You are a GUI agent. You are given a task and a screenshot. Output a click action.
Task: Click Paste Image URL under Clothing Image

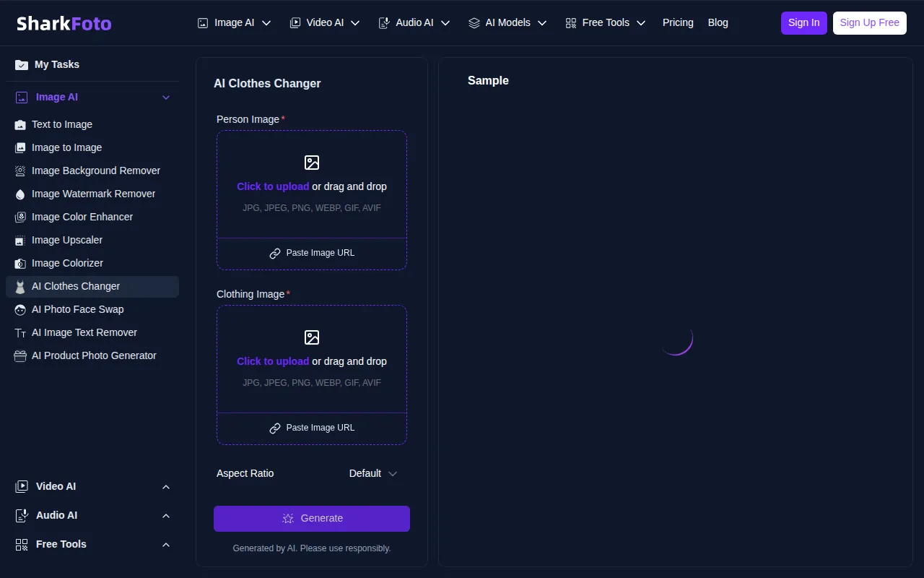tap(312, 428)
